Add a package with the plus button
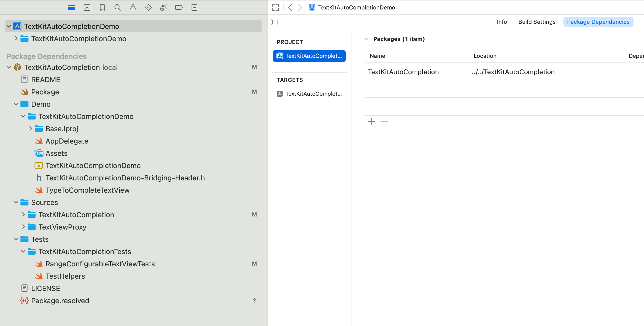644x326 pixels. 372,121
